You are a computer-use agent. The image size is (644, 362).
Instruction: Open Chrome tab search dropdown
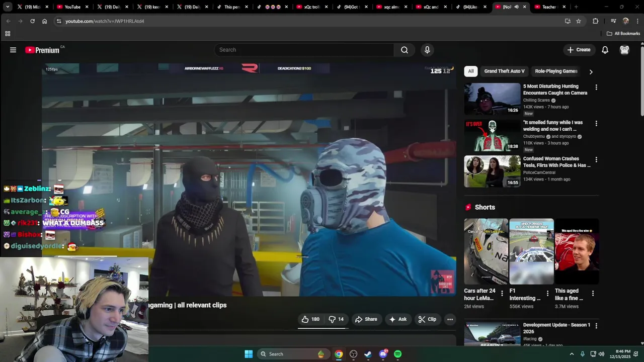click(x=8, y=7)
